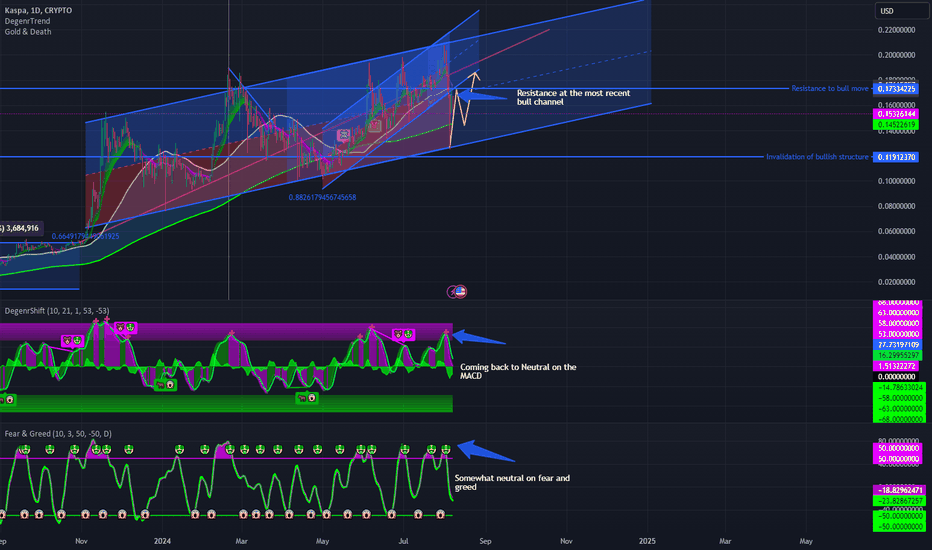932x550 pixels.
Task: Click the 0.08000000 price axis value
Action: pos(896,206)
